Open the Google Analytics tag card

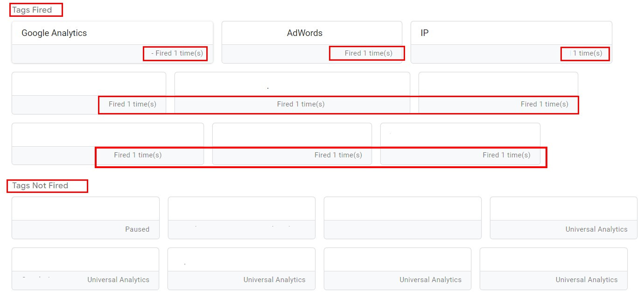coord(112,33)
